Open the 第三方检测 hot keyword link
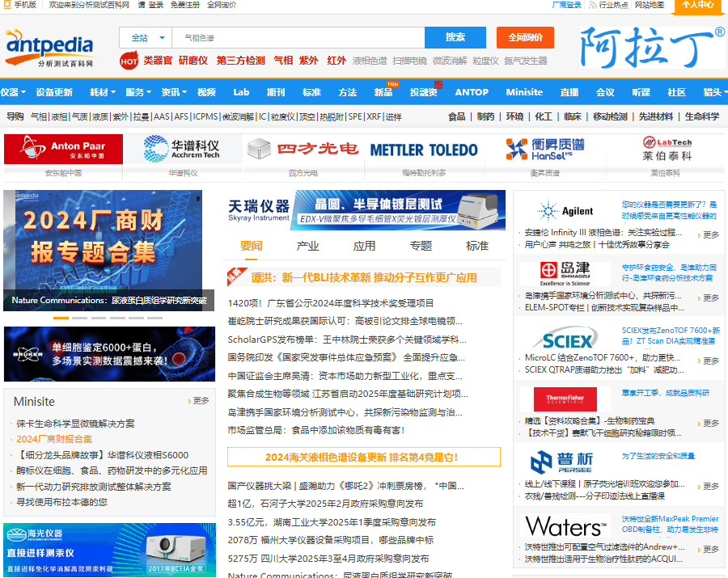Image resolution: width=728 pixels, height=578 pixels. (x=240, y=61)
